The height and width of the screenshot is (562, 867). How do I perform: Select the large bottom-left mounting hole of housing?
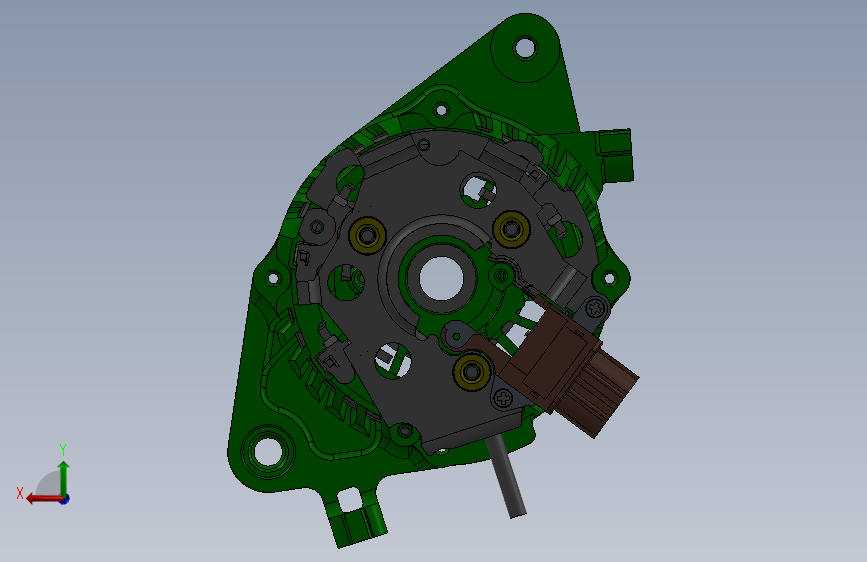pos(268,451)
